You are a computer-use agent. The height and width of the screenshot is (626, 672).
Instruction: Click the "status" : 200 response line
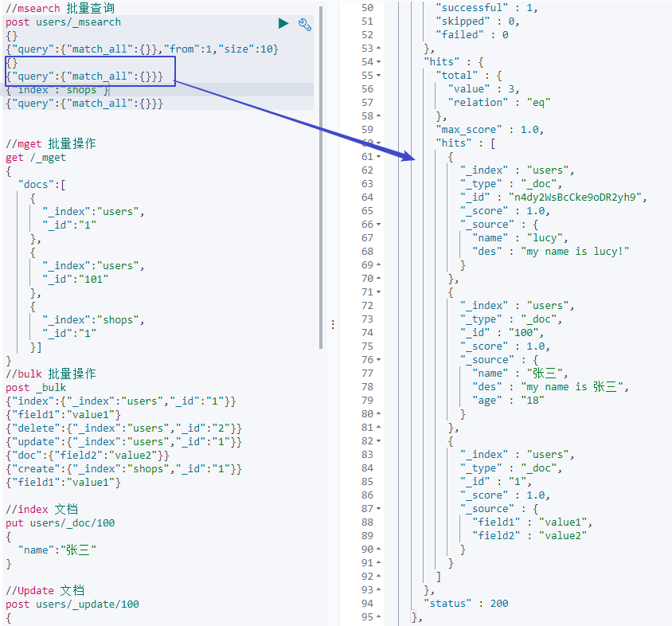point(466,604)
